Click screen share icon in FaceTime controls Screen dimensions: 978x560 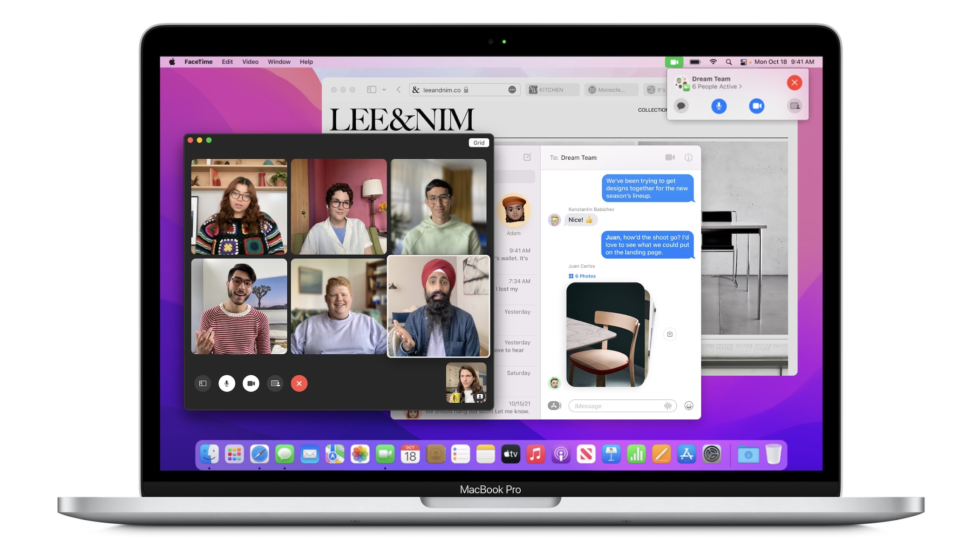coord(275,384)
